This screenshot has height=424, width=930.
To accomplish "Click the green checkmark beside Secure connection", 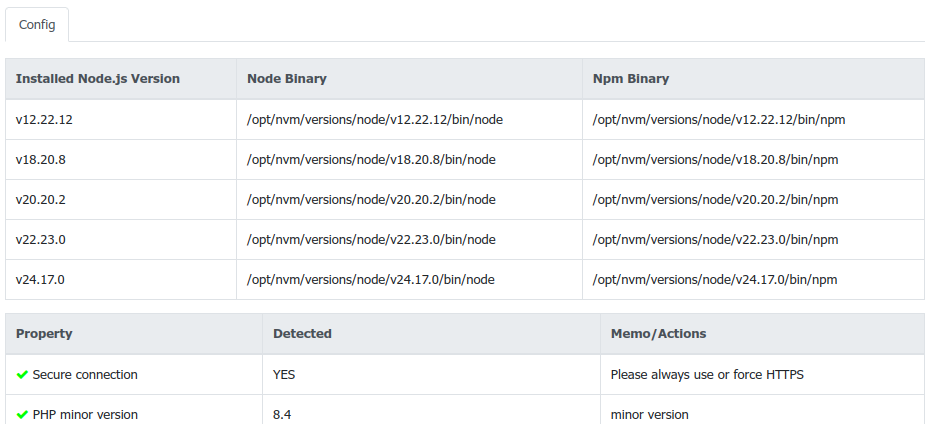I will click(x=23, y=375).
